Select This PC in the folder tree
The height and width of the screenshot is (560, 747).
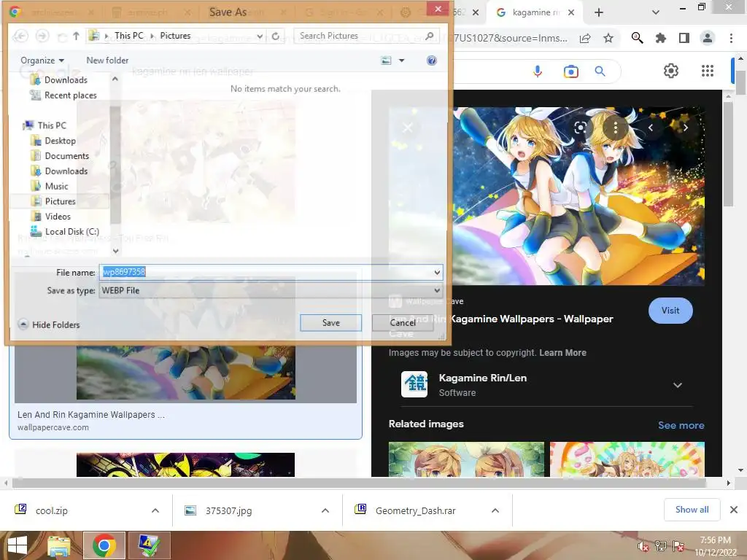45,125
